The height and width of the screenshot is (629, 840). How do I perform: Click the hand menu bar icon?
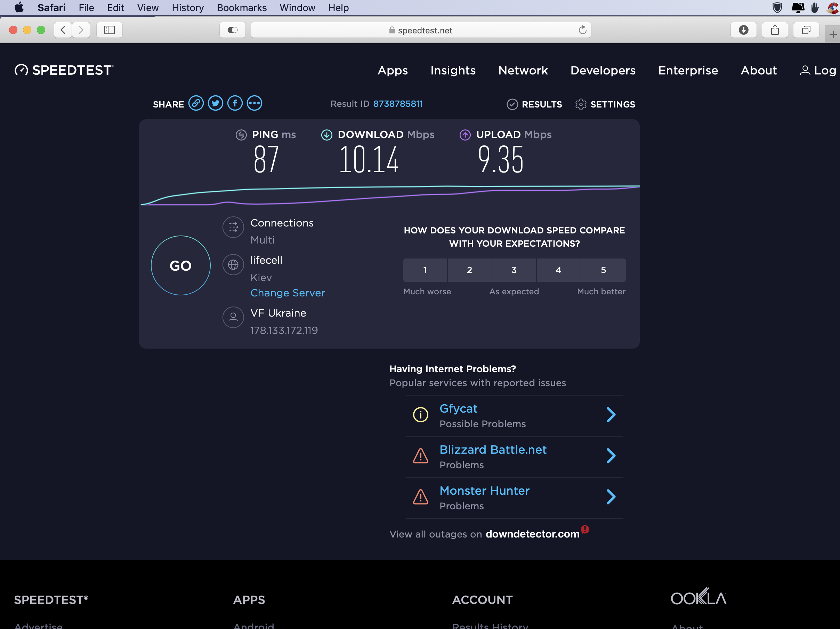click(x=815, y=8)
